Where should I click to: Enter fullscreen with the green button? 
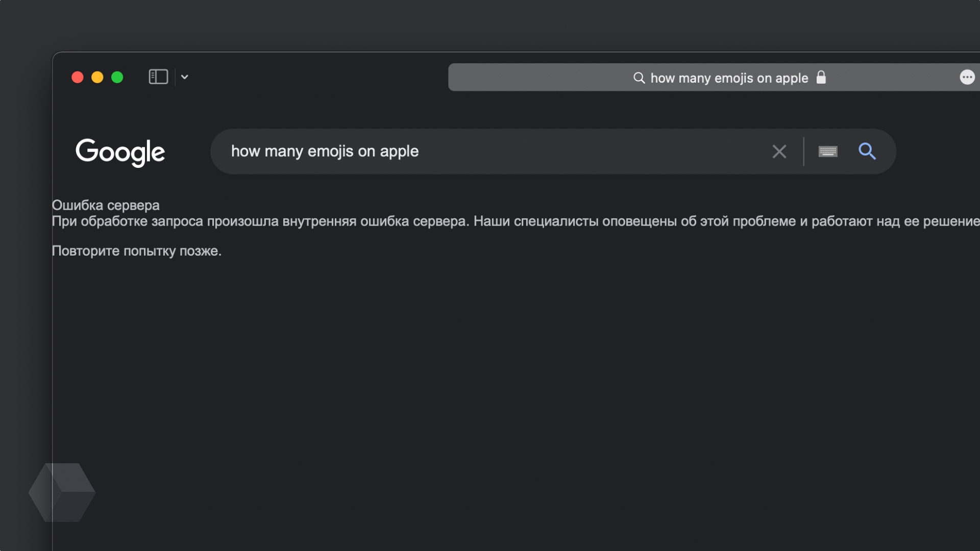point(117,77)
